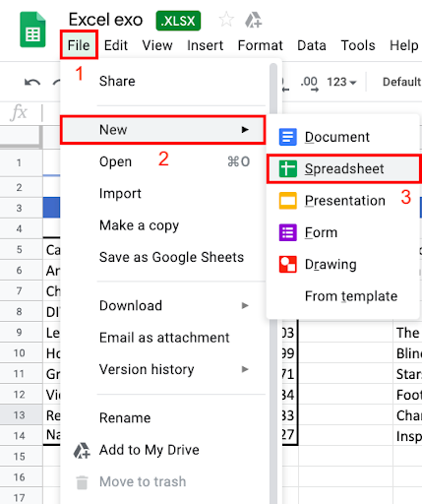Choose Make a copy
This screenshot has width=422, height=504.
click(x=163, y=225)
